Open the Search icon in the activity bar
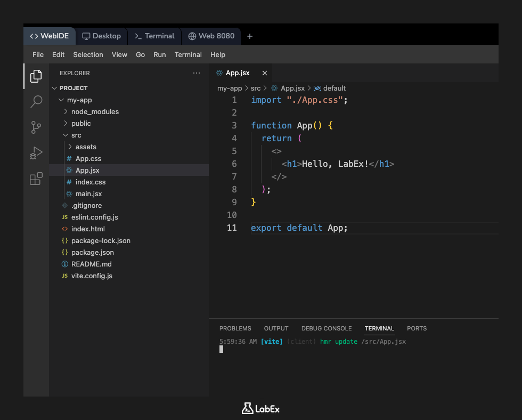522x420 pixels. (x=35, y=101)
